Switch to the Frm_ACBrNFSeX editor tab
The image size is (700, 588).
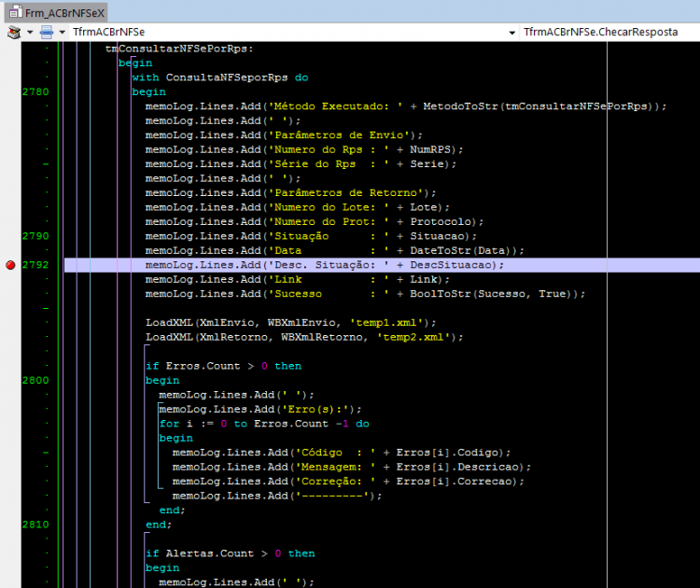[x=56, y=12]
